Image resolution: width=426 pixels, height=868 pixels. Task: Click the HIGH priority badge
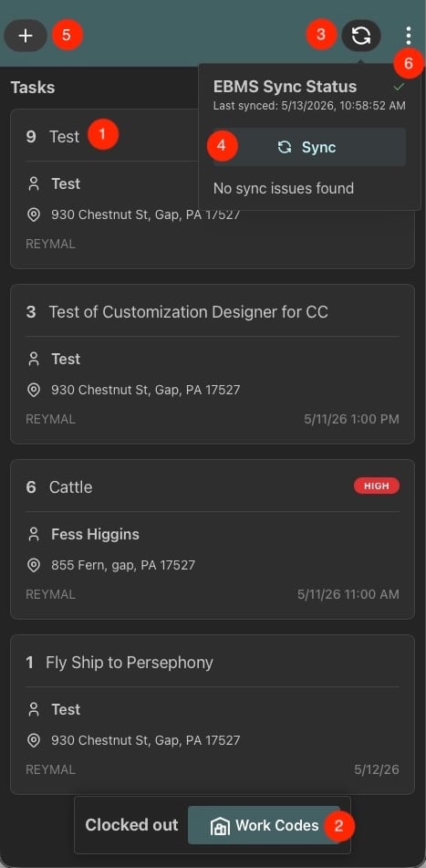[376, 486]
